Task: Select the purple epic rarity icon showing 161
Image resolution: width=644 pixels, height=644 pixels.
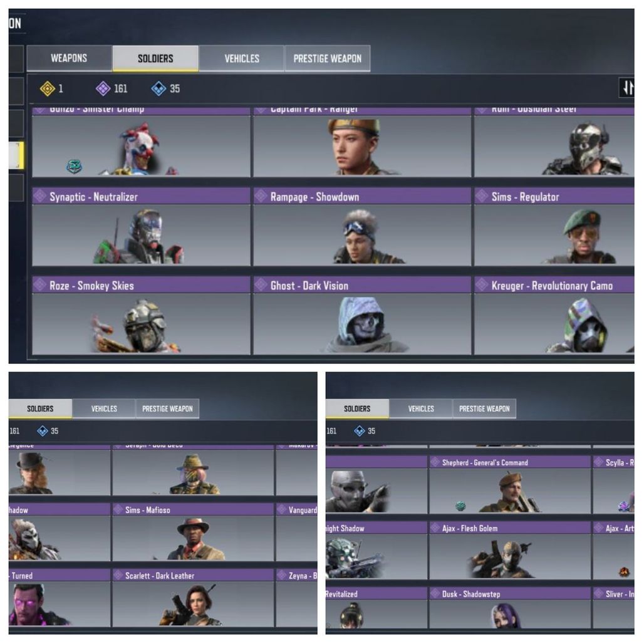Action: [103, 88]
